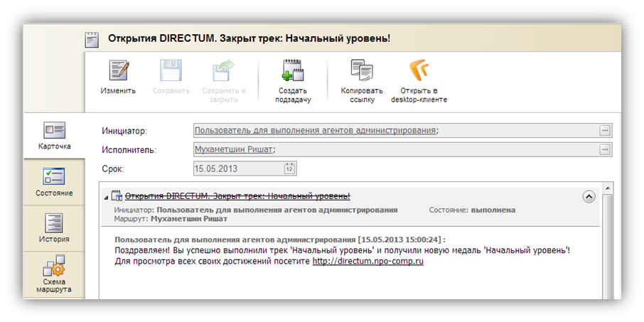Click the Состояние: выполнена status text
The height and width of the screenshot is (322, 644).
[x=472, y=210]
